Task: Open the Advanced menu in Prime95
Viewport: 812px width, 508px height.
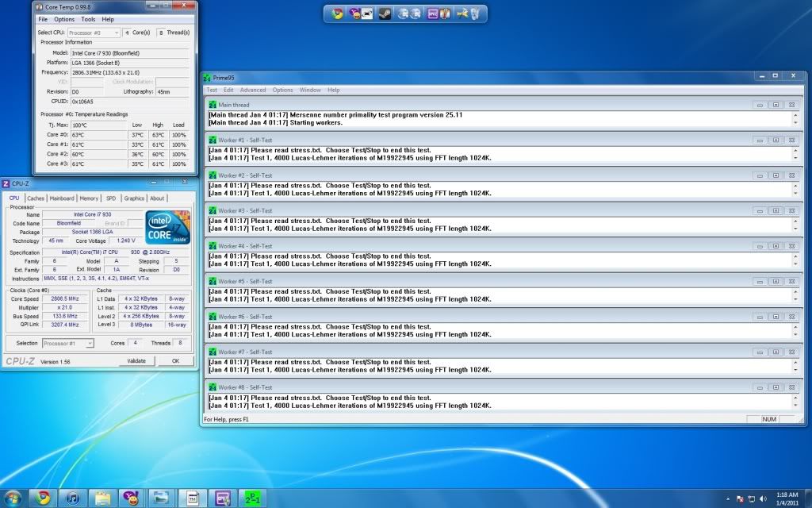Action: tap(253, 90)
